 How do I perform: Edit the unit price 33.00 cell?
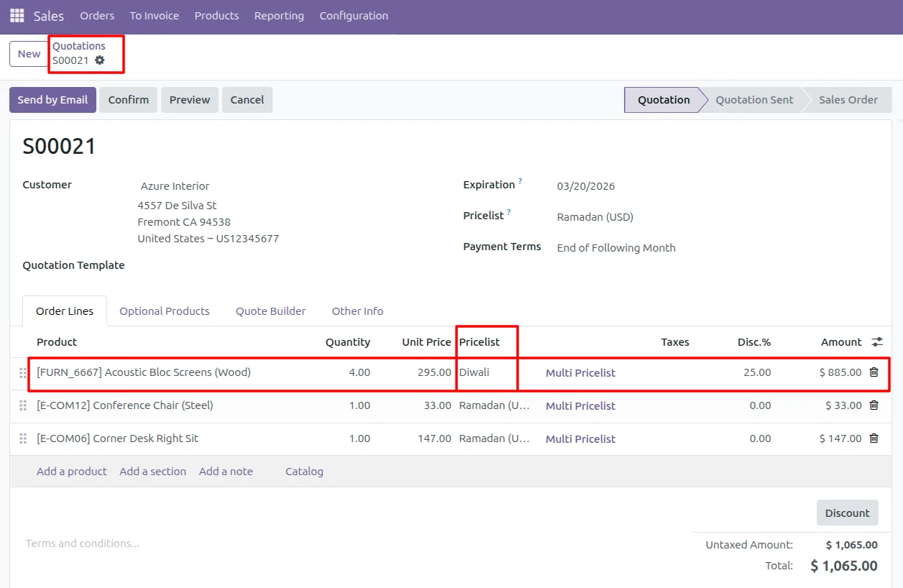(437, 405)
